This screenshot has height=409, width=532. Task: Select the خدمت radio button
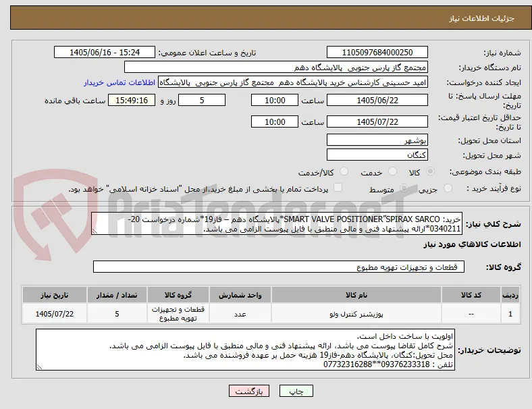[x=392, y=171]
